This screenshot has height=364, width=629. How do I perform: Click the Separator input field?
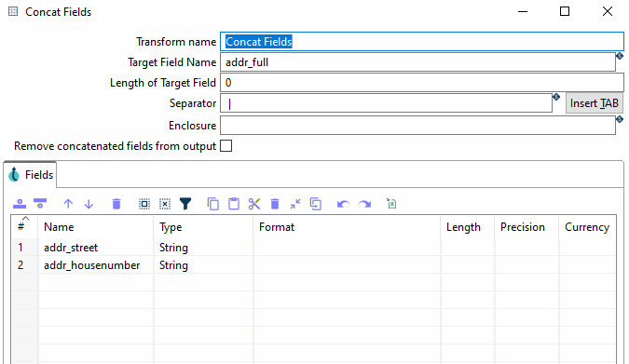coord(387,103)
